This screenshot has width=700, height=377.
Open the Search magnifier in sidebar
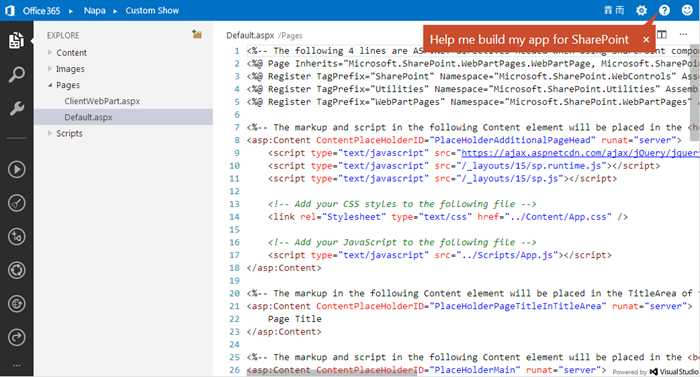[17, 74]
